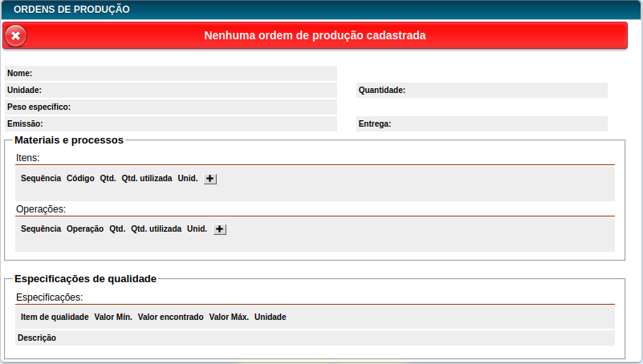Dismiss the red error banner with the X icon

15,36
